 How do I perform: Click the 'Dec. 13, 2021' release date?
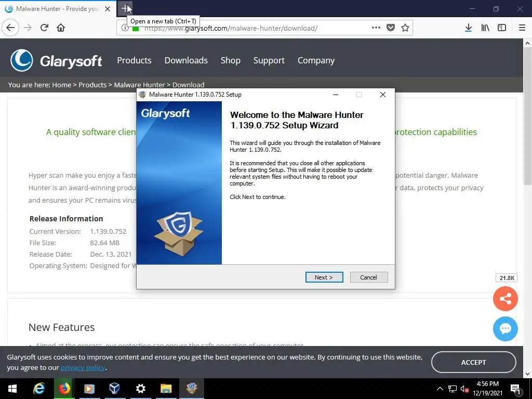[111, 255]
